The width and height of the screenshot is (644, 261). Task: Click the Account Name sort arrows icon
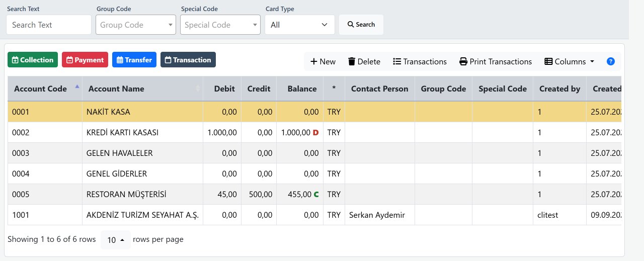click(198, 89)
